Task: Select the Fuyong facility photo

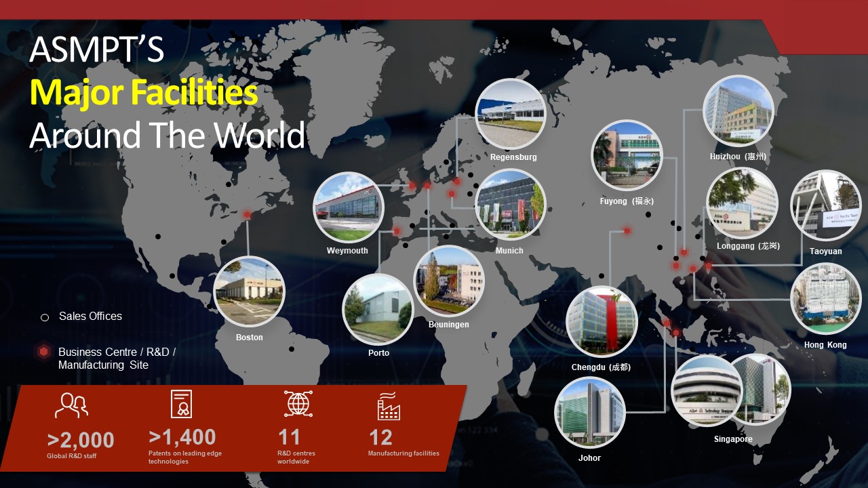Action: tap(627, 156)
